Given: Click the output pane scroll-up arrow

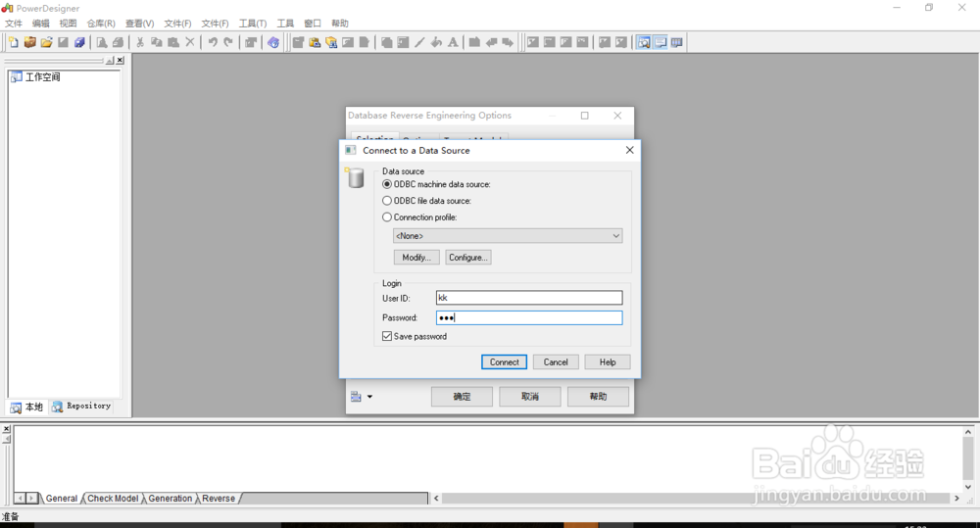Looking at the screenshot, I should [968, 432].
